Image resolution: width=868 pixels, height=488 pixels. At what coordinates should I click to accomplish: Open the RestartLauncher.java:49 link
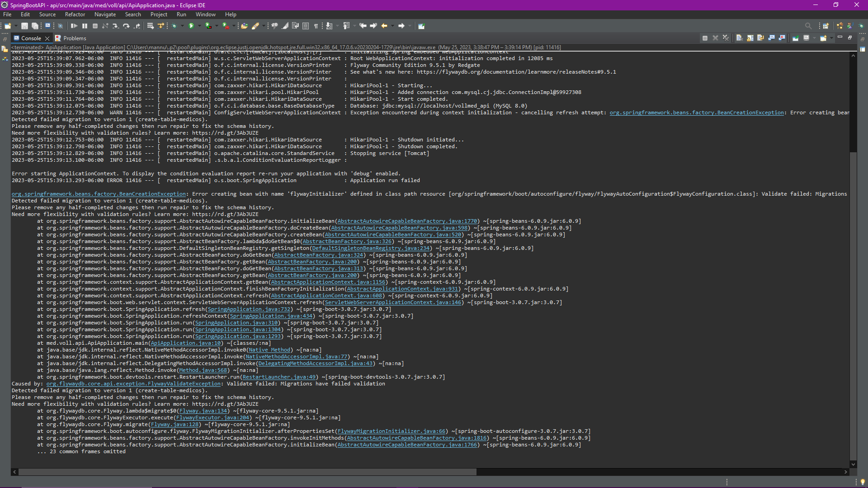pos(279,377)
